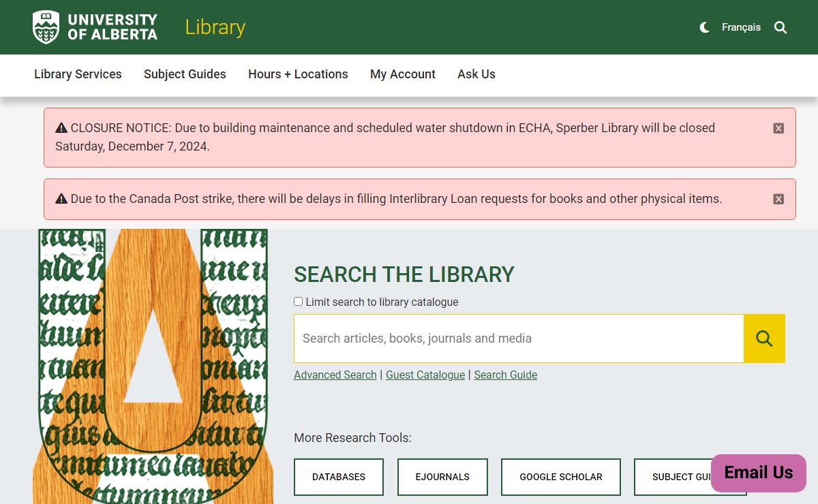Open the Google Scholar research tool
Viewport: 818px width, 504px height.
(x=561, y=477)
